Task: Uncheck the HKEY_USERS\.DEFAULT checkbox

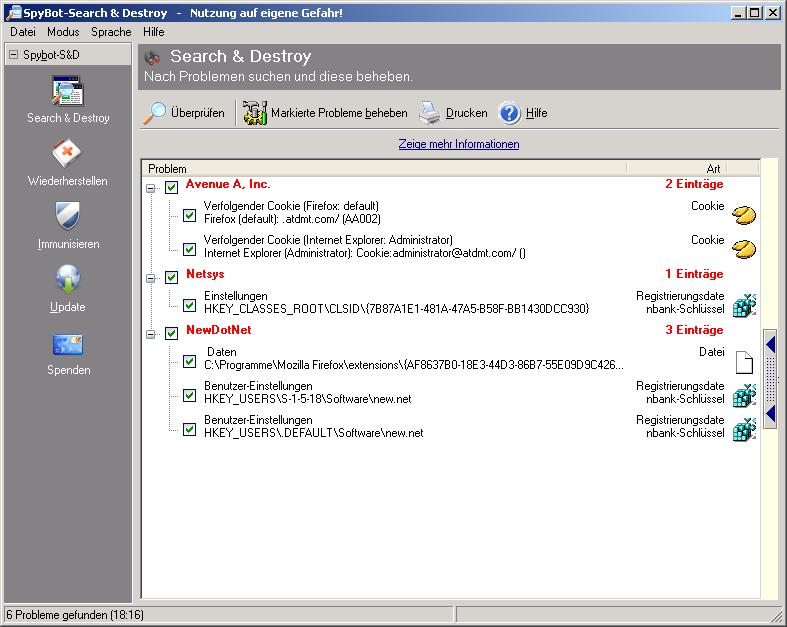Action: [189, 429]
